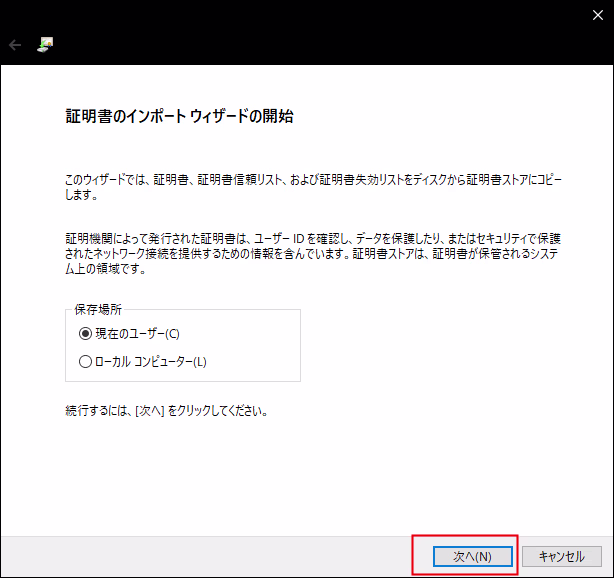This screenshot has height=578, width=614.
Task: Click the heading 証明書のインポート ウィザードの開始
Action: (179, 116)
